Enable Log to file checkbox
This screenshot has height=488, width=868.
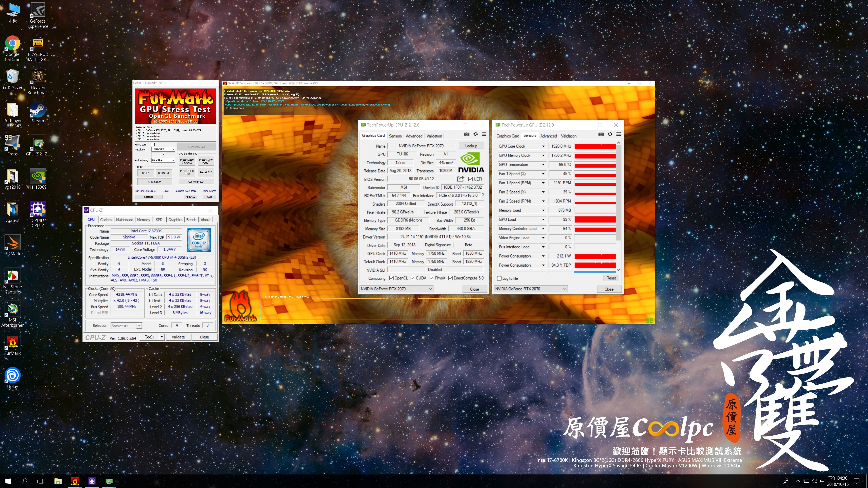[499, 279]
